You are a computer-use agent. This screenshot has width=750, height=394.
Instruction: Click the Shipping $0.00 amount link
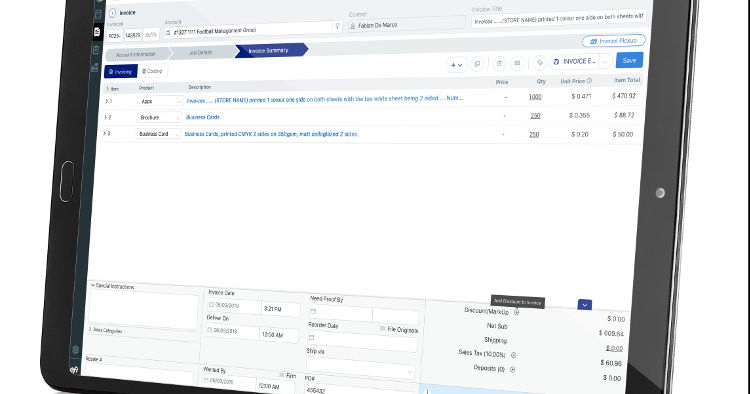[x=615, y=349]
